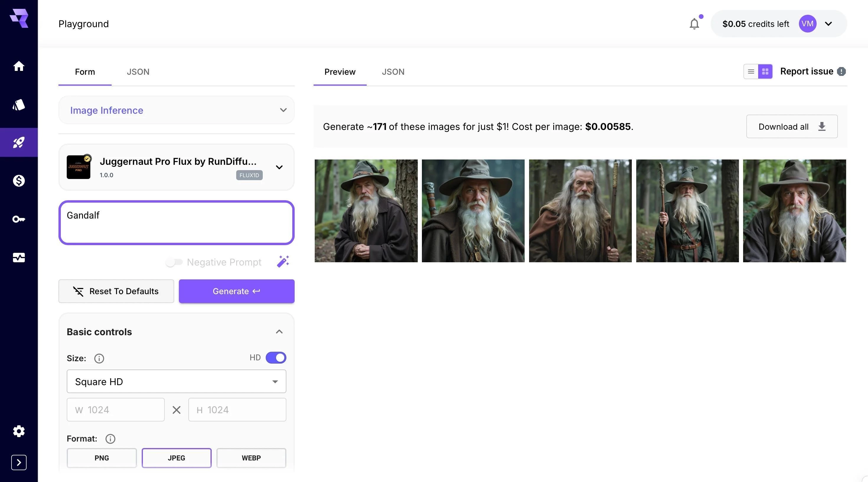
Task: Click the Generate button
Action: click(236, 291)
